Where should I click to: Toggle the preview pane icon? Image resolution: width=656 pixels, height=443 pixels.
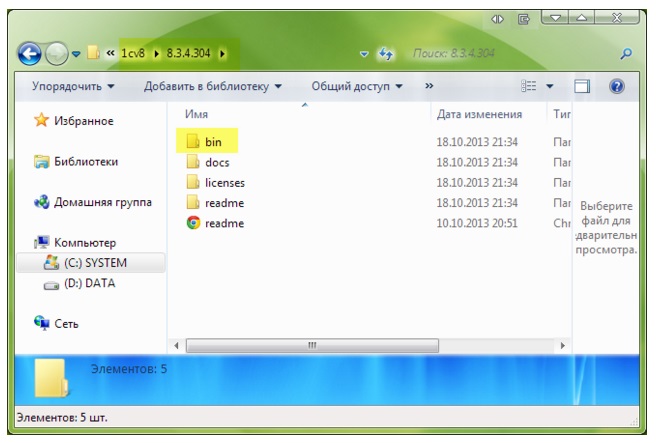(x=582, y=86)
